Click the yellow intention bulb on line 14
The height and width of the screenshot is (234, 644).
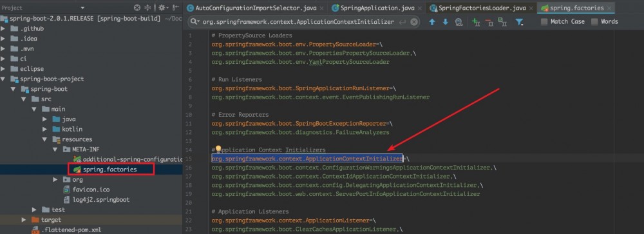coord(218,149)
